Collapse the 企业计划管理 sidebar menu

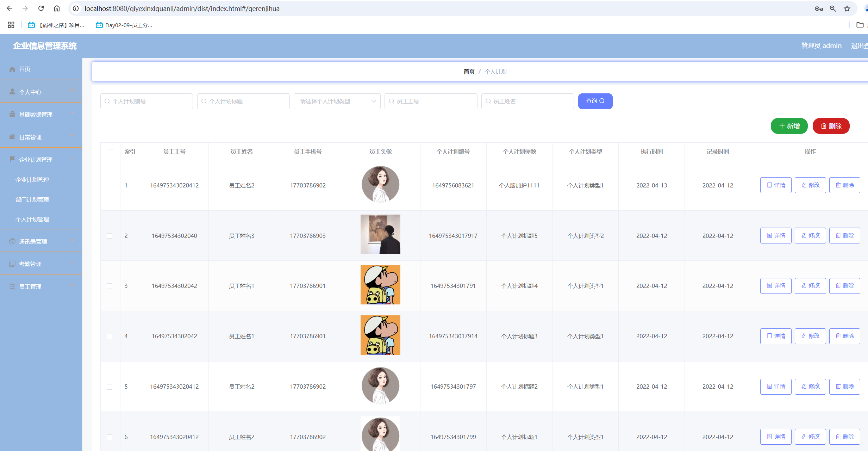[x=41, y=159]
